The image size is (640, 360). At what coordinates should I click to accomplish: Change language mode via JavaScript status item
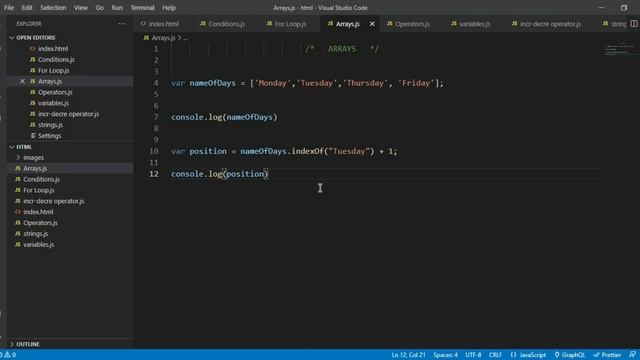click(x=528, y=355)
